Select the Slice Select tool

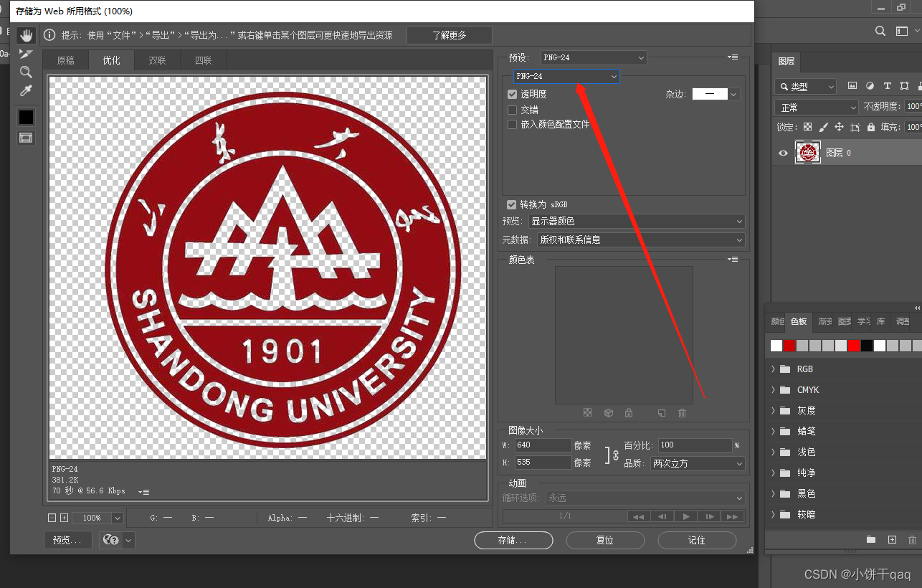pyautogui.click(x=26, y=54)
